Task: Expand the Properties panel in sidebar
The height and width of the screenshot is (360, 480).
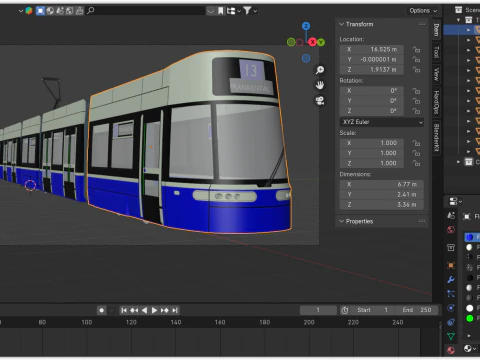Action: (x=341, y=221)
